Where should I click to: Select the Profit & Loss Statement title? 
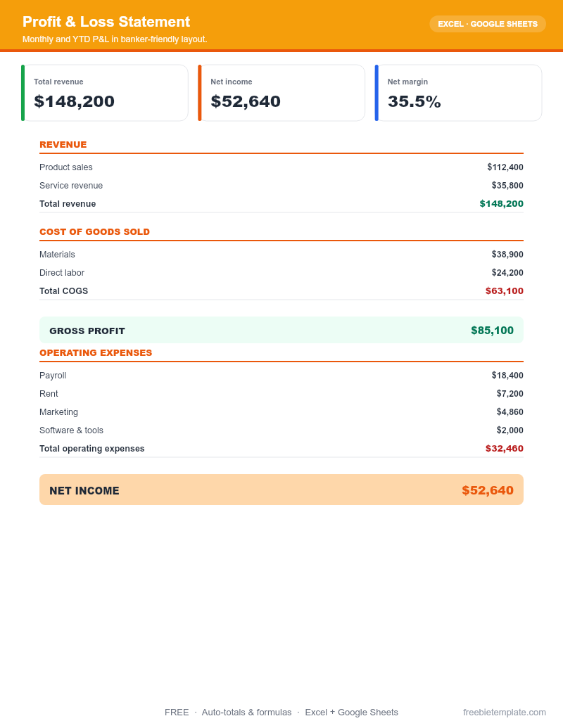coord(106,22)
